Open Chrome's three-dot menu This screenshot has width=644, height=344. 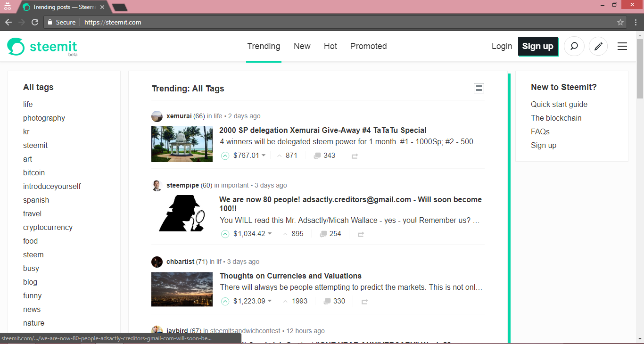[635, 22]
